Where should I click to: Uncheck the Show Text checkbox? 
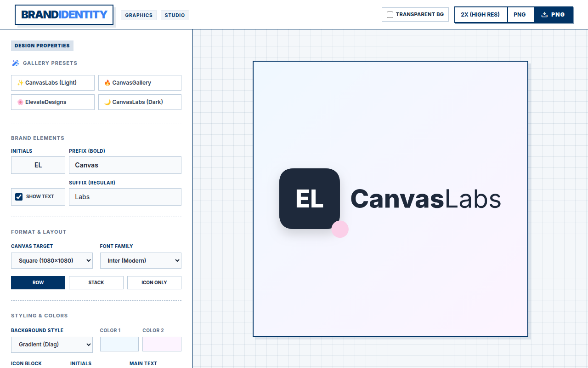(19, 197)
